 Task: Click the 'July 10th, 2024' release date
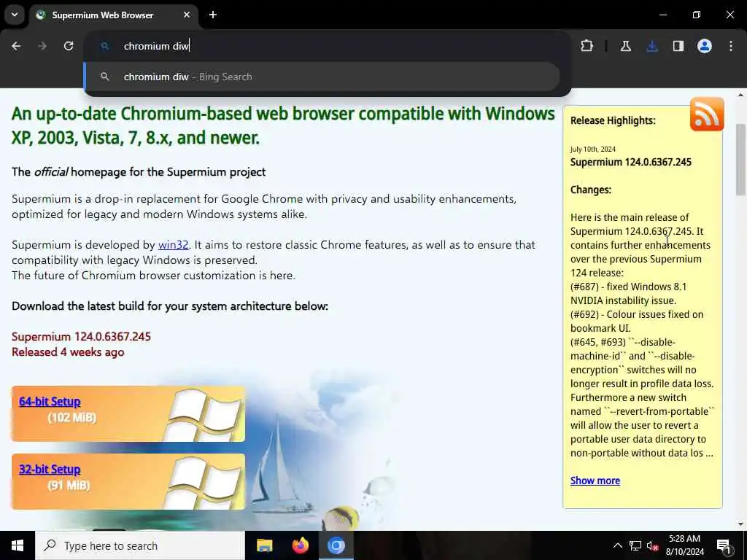click(x=592, y=149)
